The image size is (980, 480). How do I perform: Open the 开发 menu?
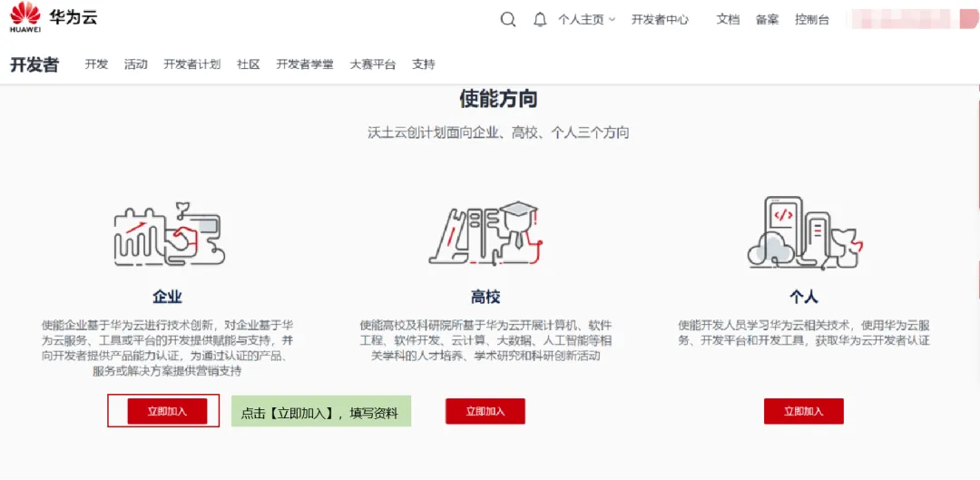[97, 64]
